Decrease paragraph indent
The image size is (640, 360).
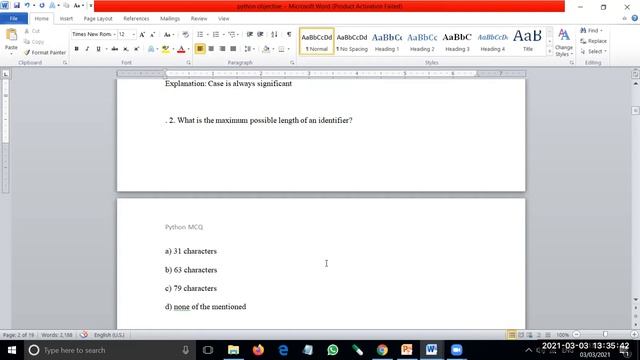pos(249,35)
